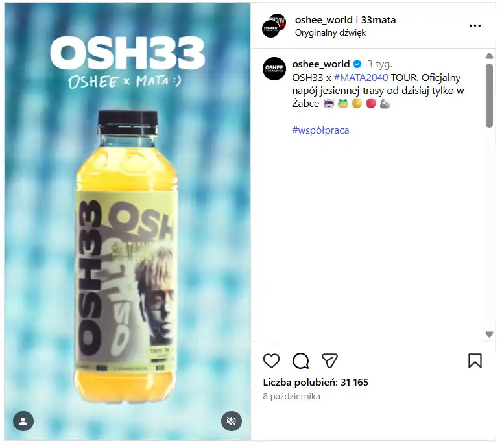Open the #współpraca hashtag
Screen dimensions: 502x448
click(320, 130)
